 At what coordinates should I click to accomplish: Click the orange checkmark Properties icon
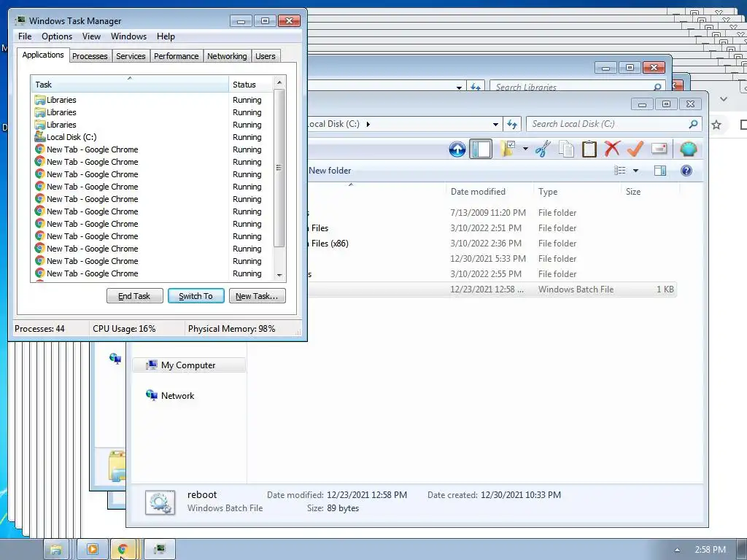tap(635, 149)
